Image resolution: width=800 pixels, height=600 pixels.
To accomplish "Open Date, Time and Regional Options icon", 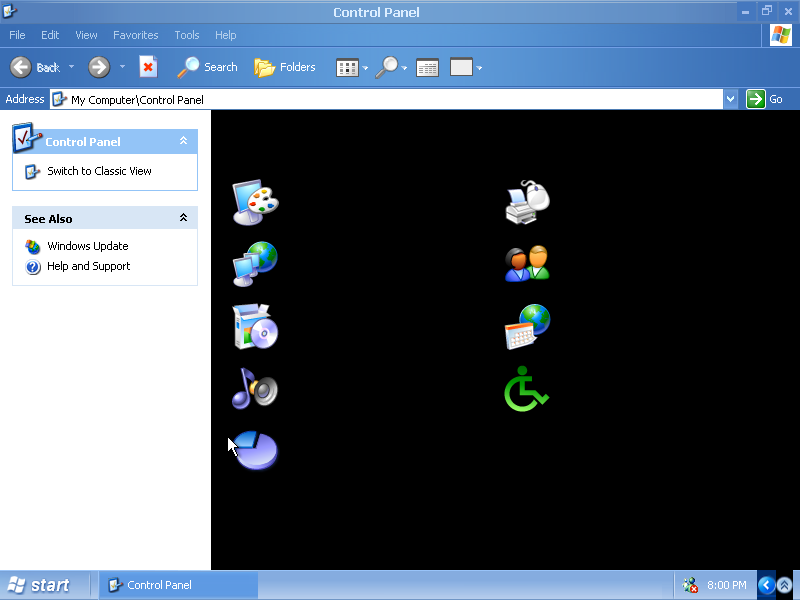I will click(x=528, y=327).
